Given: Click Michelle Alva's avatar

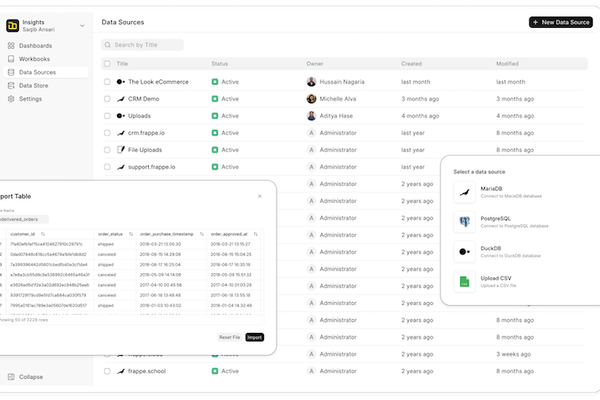Looking at the screenshot, I should coord(311,99).
